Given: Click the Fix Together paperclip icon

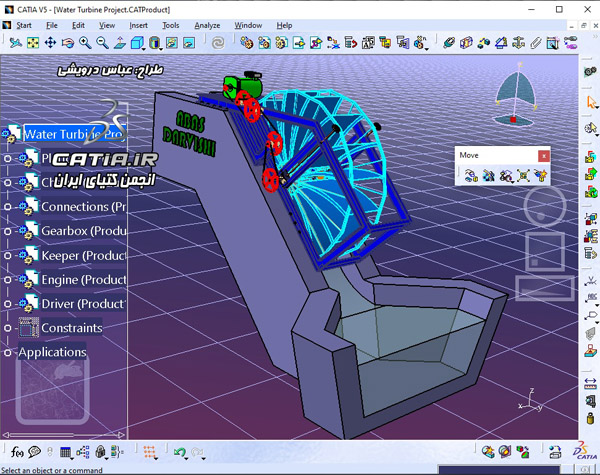Looking at the screenshot, I should (x=535, y=42).
